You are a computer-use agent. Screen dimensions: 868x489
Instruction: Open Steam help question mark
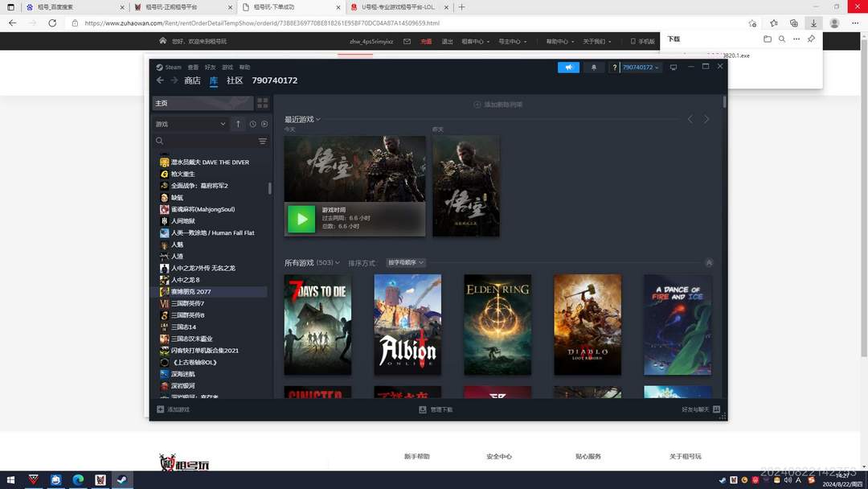click(614, 67)
